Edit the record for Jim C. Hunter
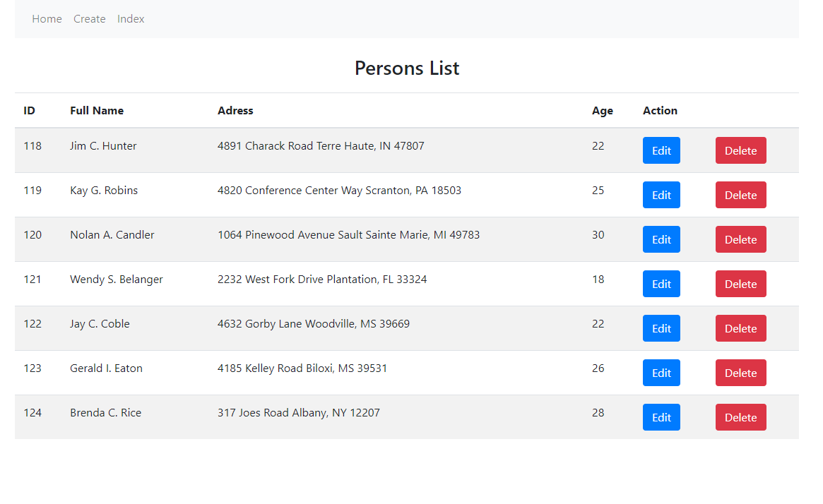This screenshot has height=504, width=823. pos(661,150)
